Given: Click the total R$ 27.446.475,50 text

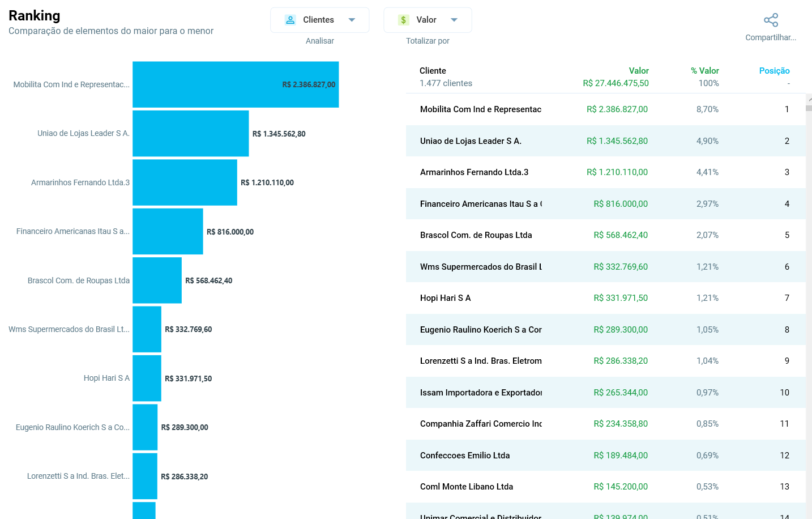Looking at the screenshot, I should [x=616, y=83].
